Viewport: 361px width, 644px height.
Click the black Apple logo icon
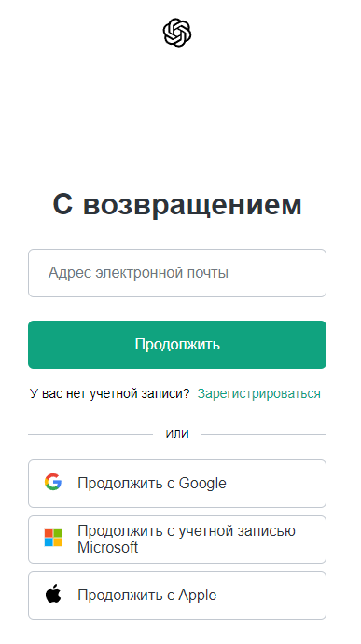pos(53,595)
